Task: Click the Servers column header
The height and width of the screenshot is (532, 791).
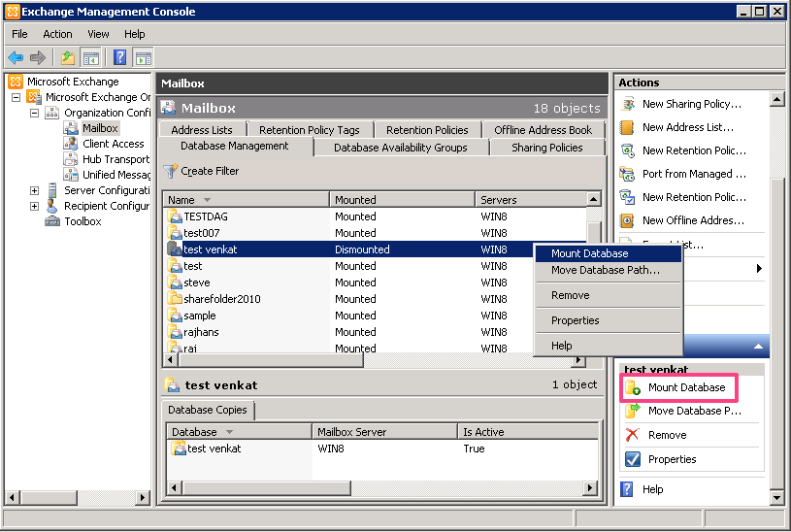Action: (532, 200)
